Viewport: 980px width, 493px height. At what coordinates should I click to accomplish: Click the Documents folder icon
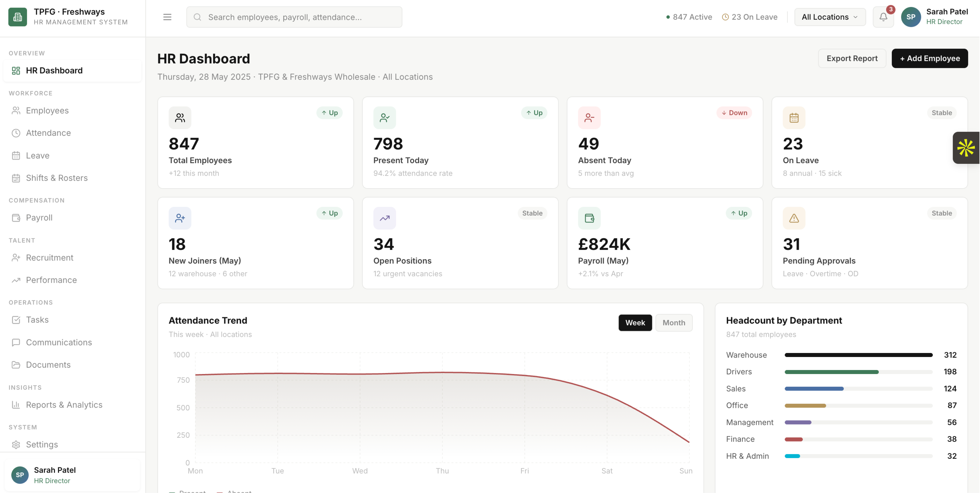(16, 365)
